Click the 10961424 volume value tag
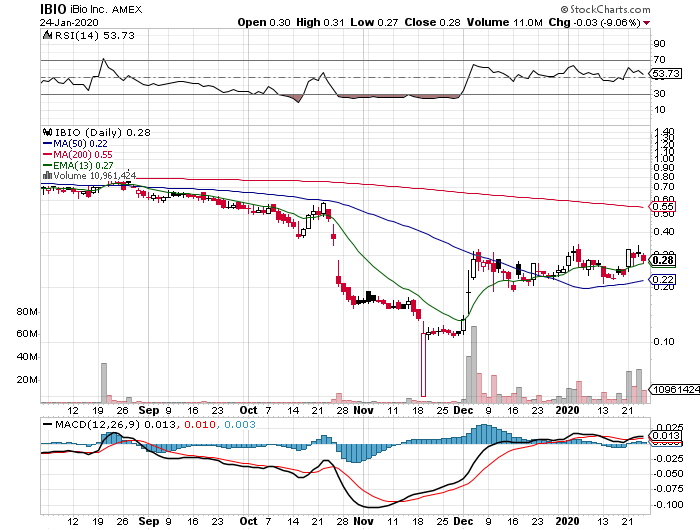This screenshot has width=700, height=530. (x=672, y=389)
